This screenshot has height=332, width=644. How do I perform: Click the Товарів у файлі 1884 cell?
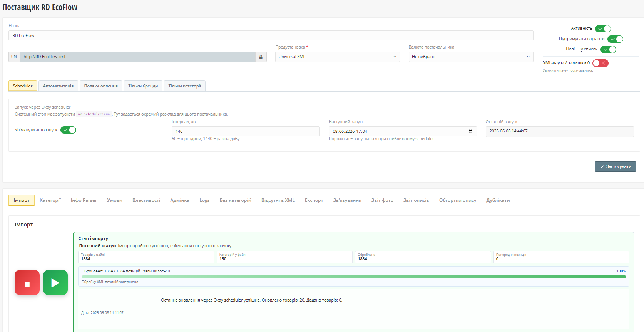pyautogui.click(x=146, y=257)
